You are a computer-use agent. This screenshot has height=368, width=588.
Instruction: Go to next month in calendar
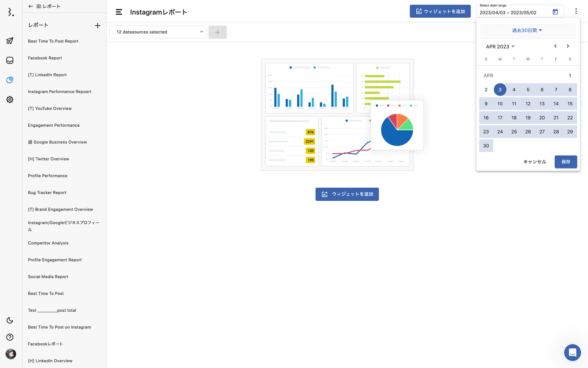[568, 46]
